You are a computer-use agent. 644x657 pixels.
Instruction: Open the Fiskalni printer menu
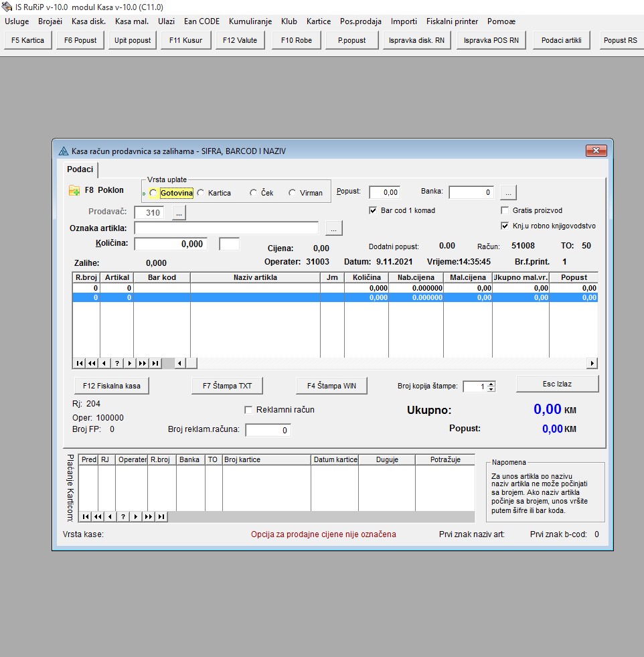click(x=452, y=21)
